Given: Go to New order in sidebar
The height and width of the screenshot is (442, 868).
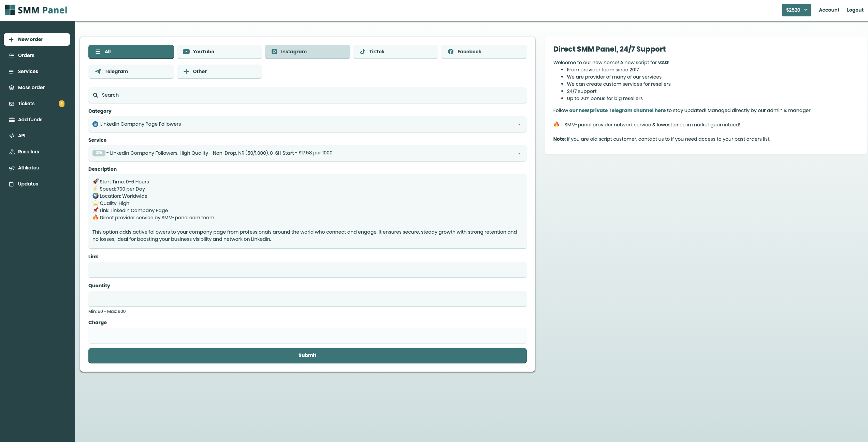Looking at the screenshot, I should pyautogui.click(x=37, y=39).
